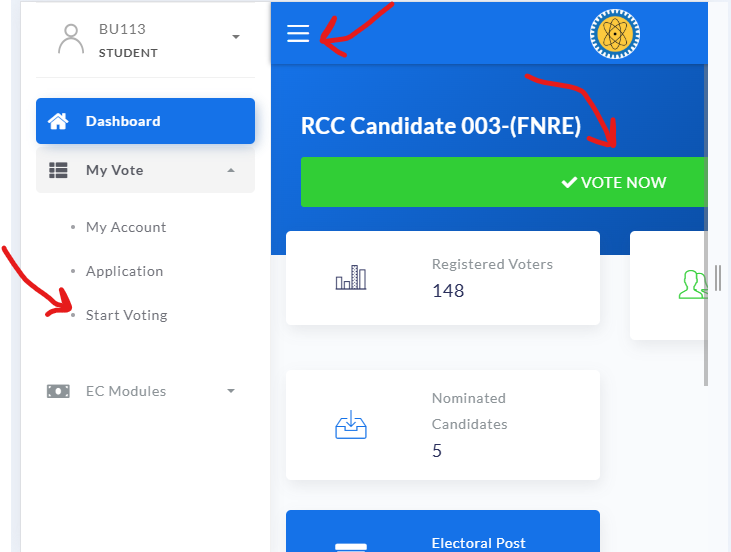
Task: Click the blue Electoral Post card
Action: point(443,532)
